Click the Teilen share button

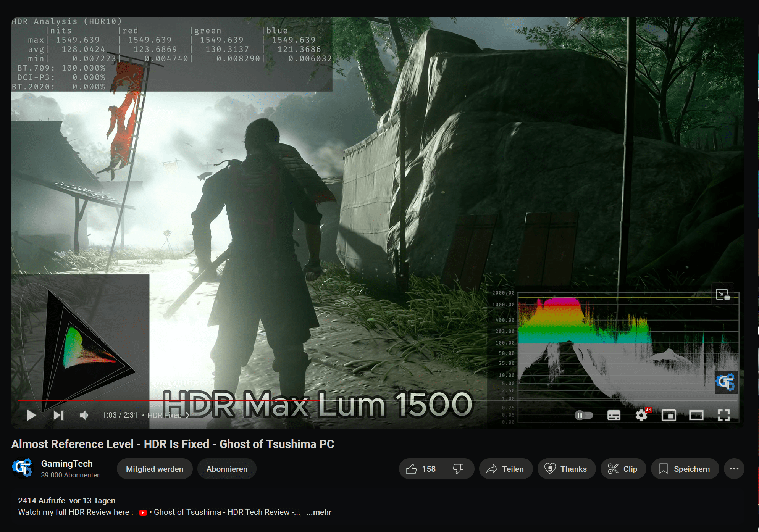(505, 469)
